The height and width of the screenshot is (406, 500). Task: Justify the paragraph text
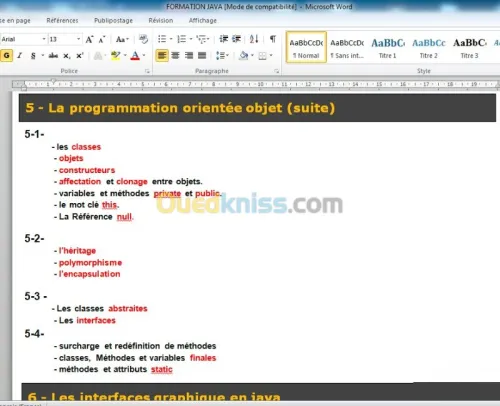click(202, 55)
